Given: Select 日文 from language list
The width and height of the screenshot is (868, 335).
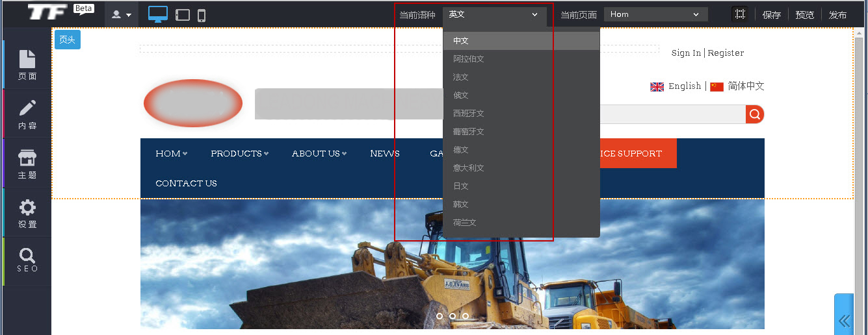Looking at the screenshot, I should pos(461,186).
